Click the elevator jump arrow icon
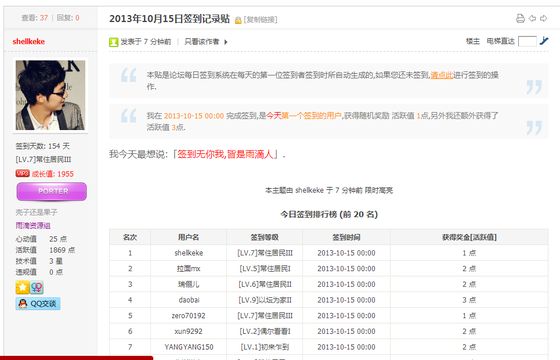This screenshot has height=360, width=560. point(544,41)
